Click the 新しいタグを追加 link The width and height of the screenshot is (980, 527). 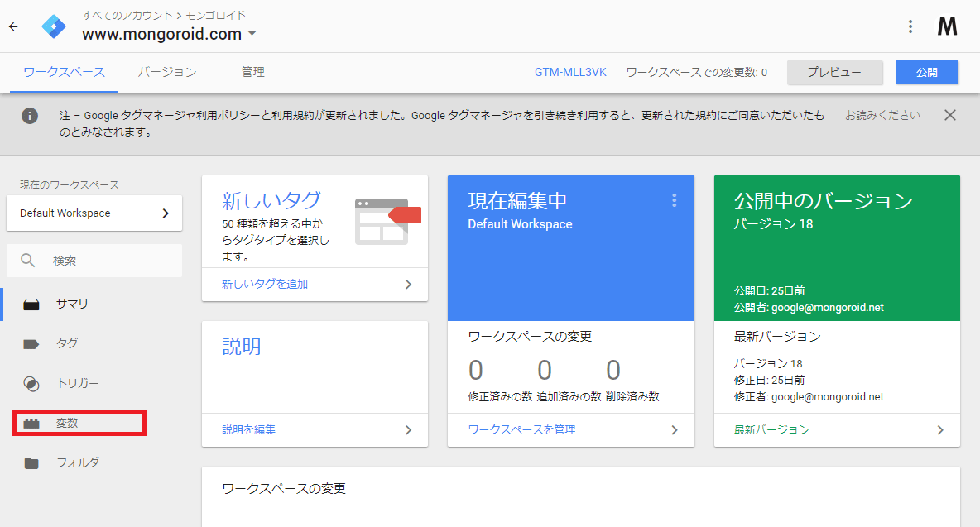[264, 284]
